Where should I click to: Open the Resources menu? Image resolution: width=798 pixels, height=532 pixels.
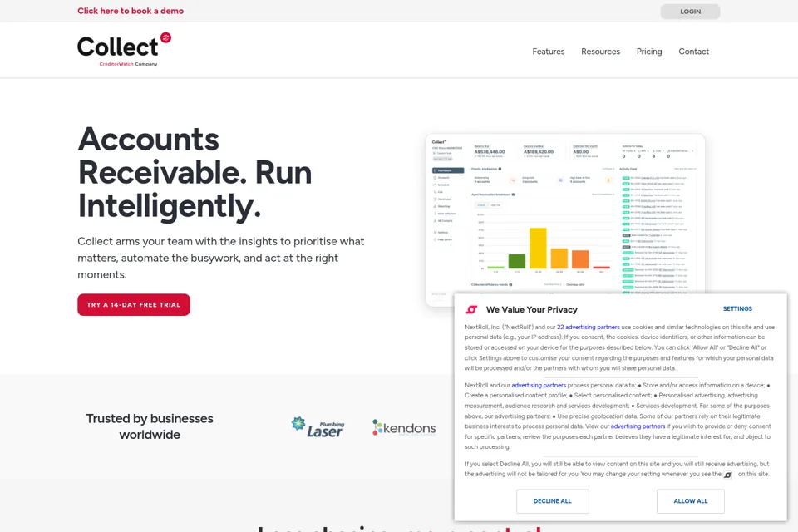coord(600,52)
